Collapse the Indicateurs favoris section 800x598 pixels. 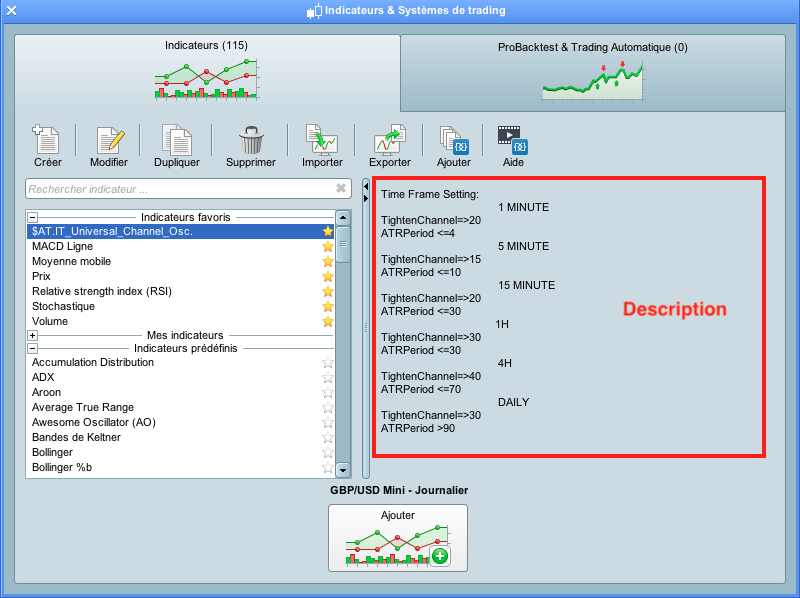click(x=33, y=217)
